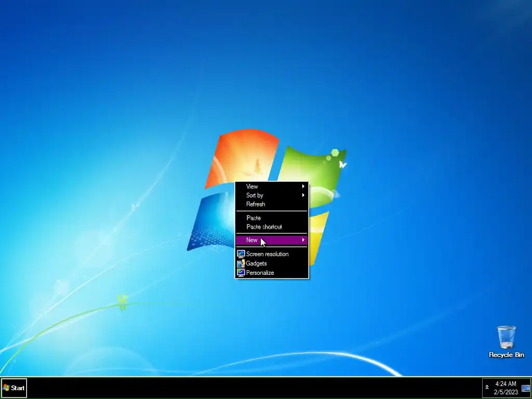Select the Recycle Bin desktop icon
This screenshot has height=399, width=532.
click(x=506, y=342)
